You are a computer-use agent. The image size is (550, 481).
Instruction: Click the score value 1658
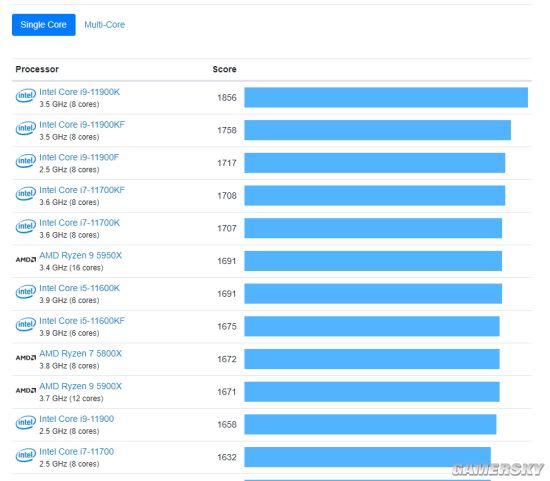coord(227,425)
